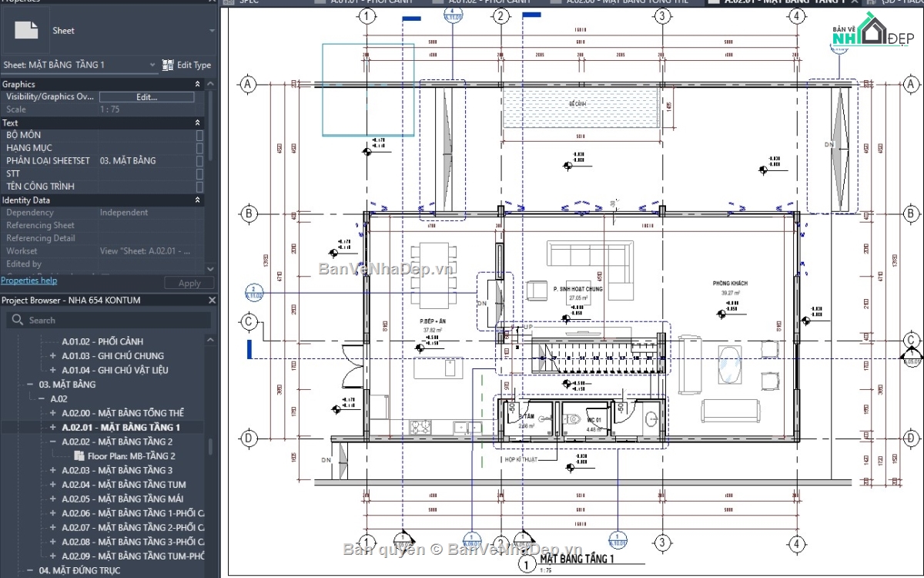Collapse the Graphics section
The image size is (924, 578).
tap(198, 84)
